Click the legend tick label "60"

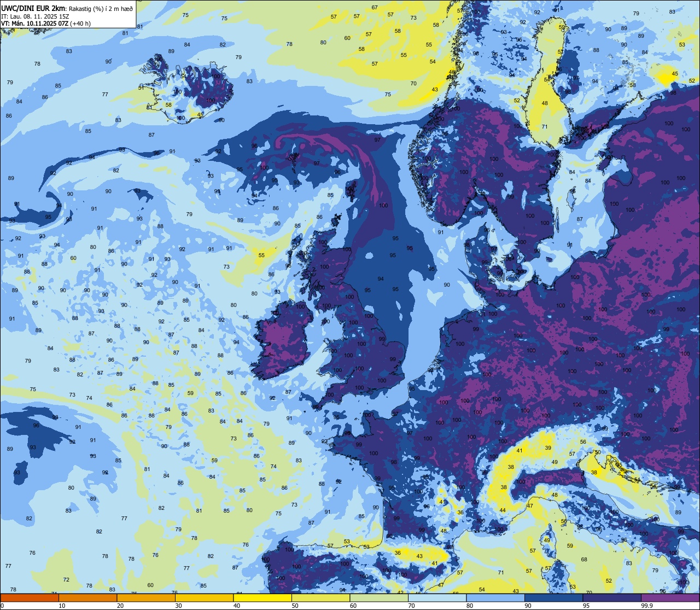point(353,606)
